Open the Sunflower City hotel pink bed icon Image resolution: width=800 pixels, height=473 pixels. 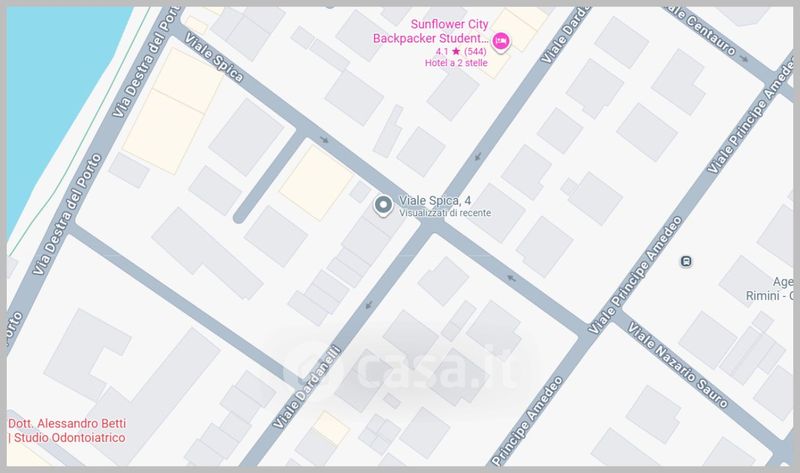[x=501, y=41]
